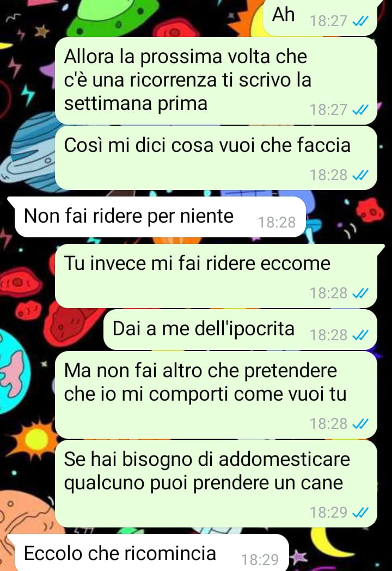
Task: Tap the 18:29 timestamp on 'Eccolo che ricomincia'
Action: pyautogui.click(x=260, y=560)
